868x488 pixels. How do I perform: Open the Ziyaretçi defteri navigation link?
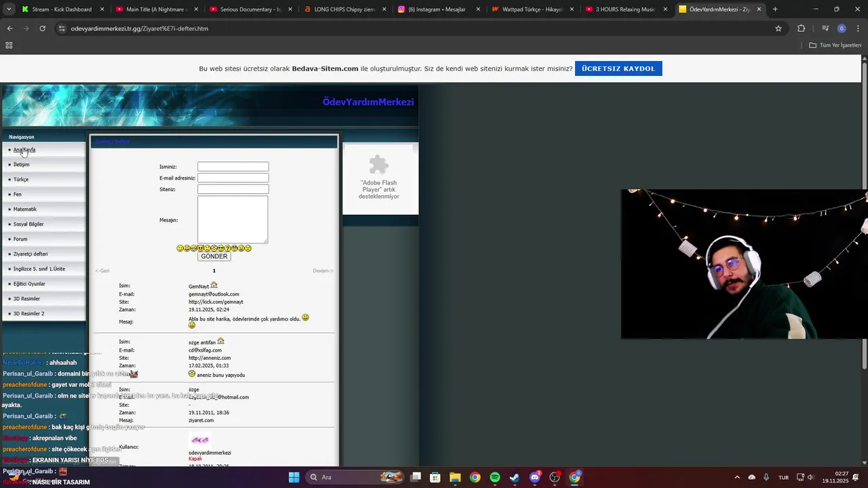pyautogui.click(x=31, y=254)
